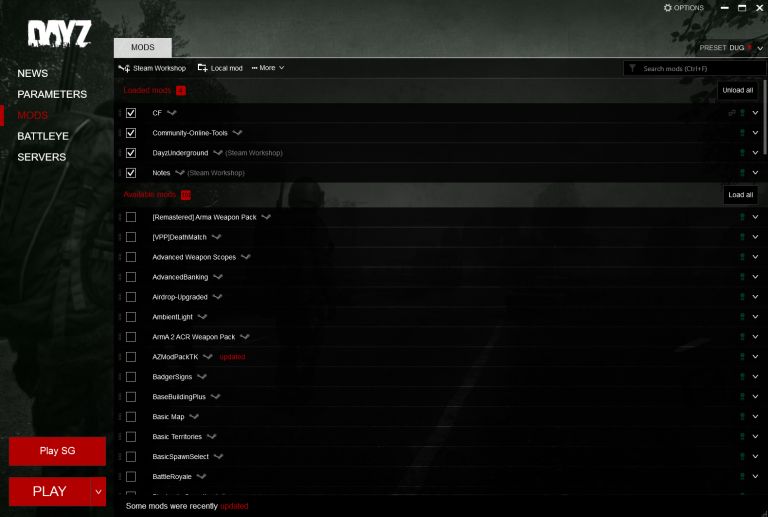The height and width of the screenshot is (517, 768).
Task: Click the Play SG button
Action: [57, 451]
